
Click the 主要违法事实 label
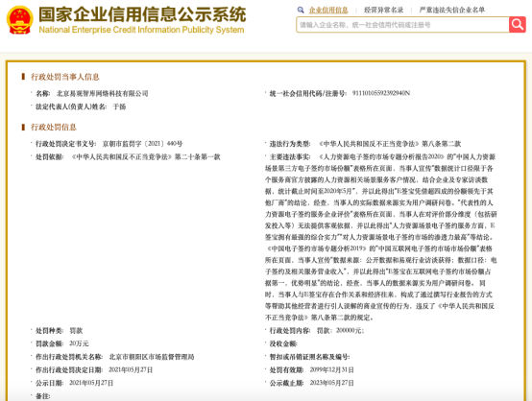coord(290,157)
